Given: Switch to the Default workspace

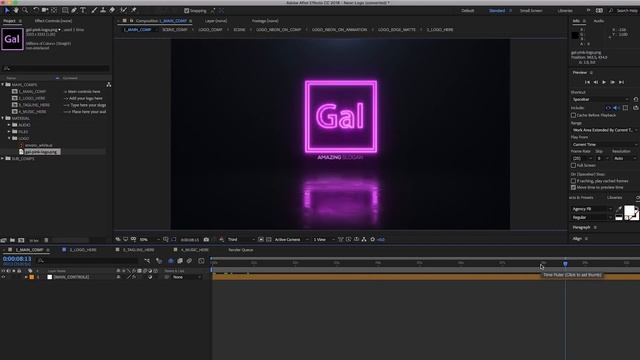Looking at the screenshot, I should pos(468,11).
